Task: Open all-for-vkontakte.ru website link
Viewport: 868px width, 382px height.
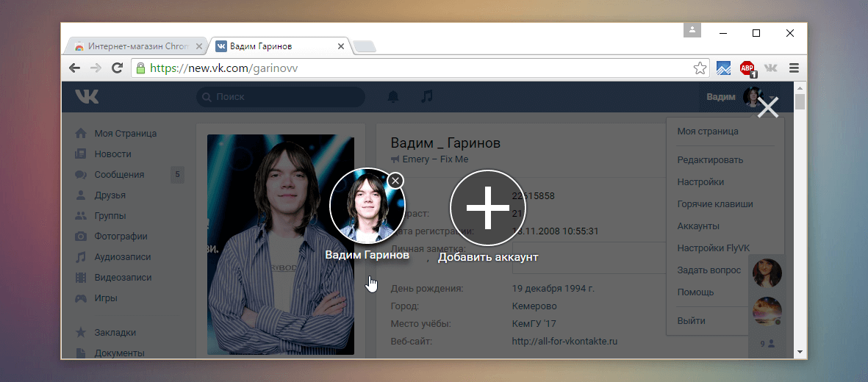Action: point(564,341)
